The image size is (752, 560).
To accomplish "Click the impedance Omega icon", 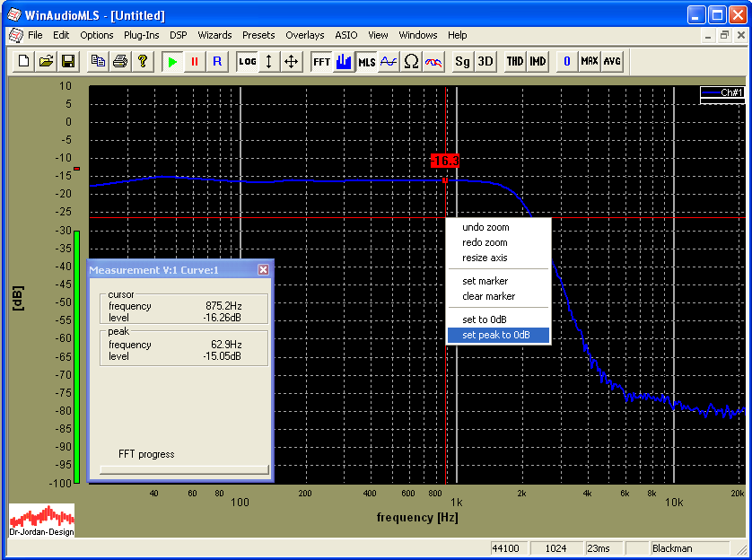I will tap(411, 61).
